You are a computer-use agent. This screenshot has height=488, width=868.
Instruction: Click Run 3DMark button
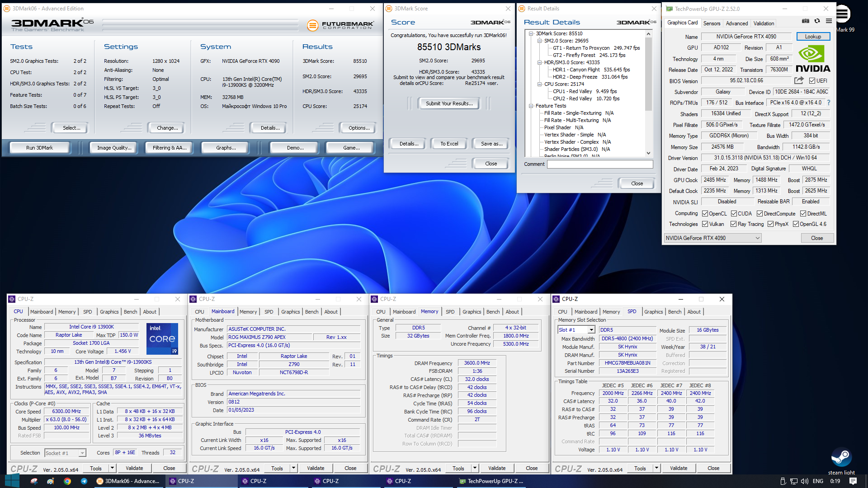40,148
